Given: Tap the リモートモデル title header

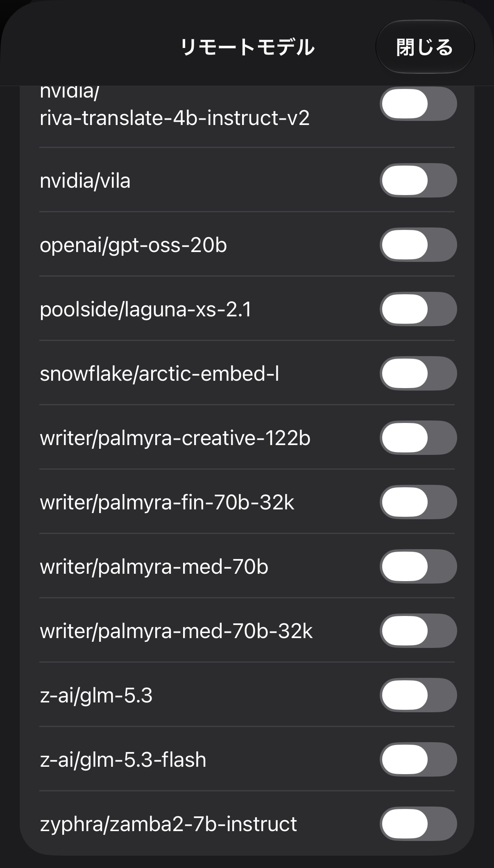Looking at the screenshot, I should click(247, 47).
